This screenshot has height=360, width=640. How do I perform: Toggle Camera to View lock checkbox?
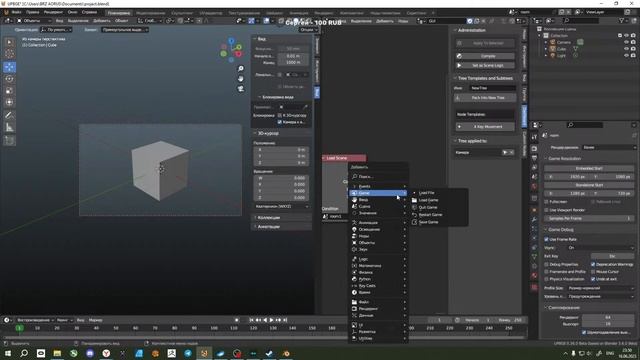pyautogui.click(x=280, y=122)
